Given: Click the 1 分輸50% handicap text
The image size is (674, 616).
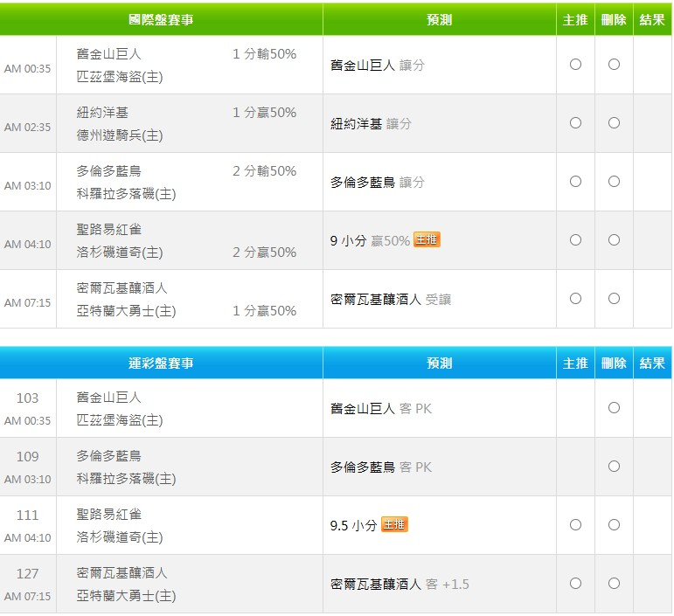Looking at the screenshot, I should [264, 54].
